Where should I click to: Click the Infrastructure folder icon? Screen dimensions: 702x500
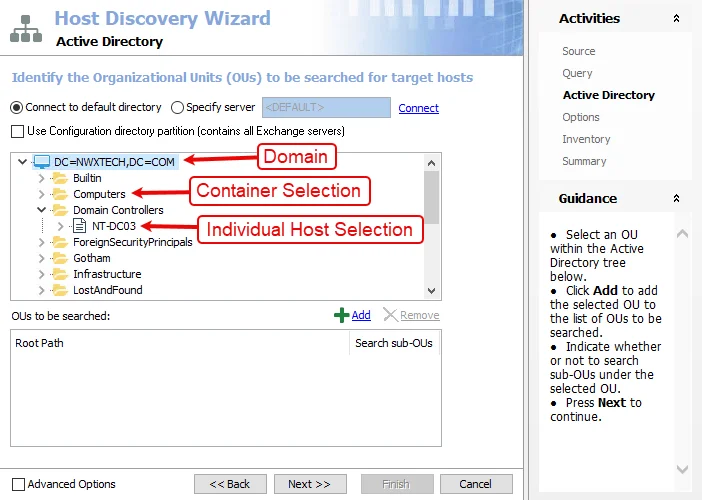60,274
